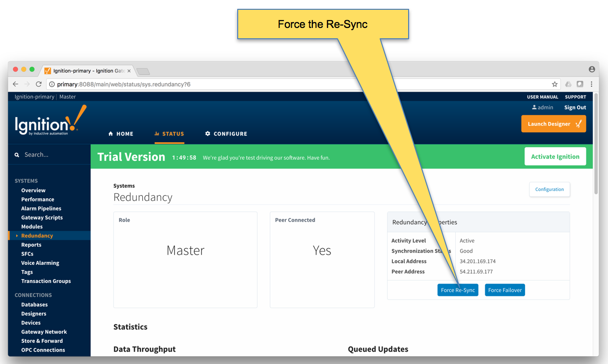Sign out of the gateway
The image size is (608, 364).
pos(575,107)
